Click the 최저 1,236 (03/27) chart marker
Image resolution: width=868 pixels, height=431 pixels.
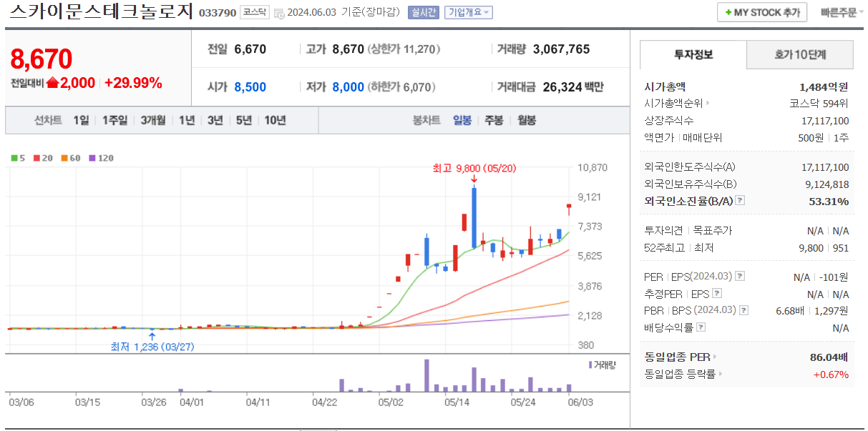[x=152, y=347]
